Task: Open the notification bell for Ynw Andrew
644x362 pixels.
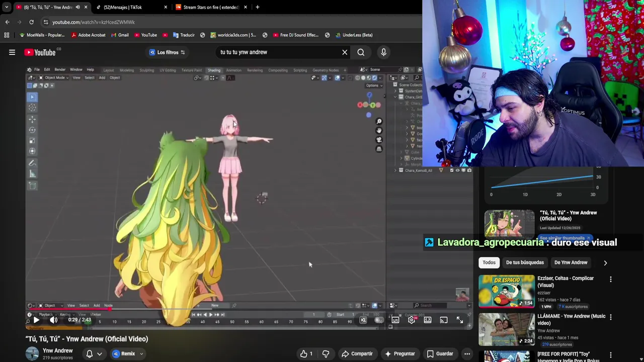Action: [x=90, y=353]
